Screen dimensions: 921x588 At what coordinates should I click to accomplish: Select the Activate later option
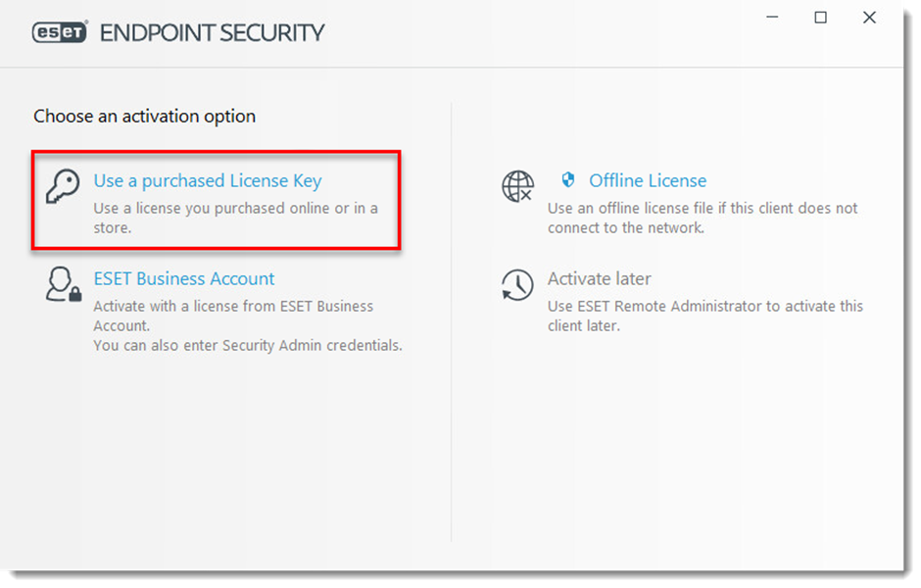click(x=599, y=278)
